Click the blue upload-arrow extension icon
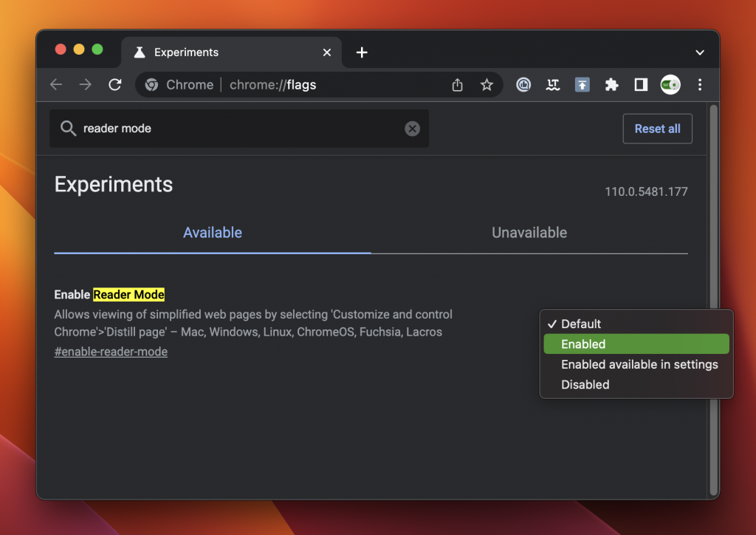 coord(583,85)
